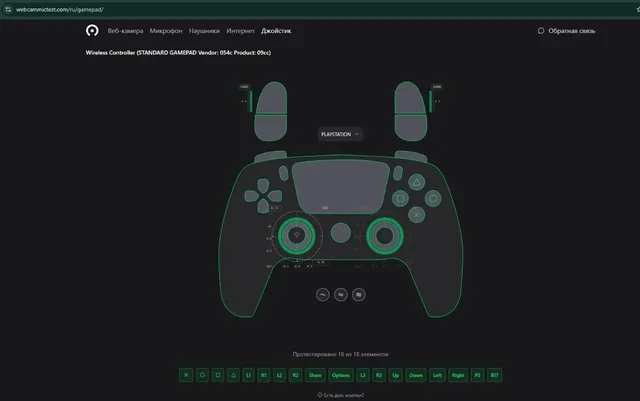Click the R2 indicator in the tested row

[x=296, y=375]
